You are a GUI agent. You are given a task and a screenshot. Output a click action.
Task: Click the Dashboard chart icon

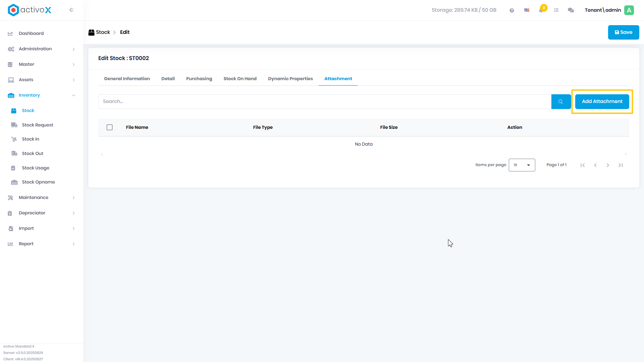click(10, 34)
